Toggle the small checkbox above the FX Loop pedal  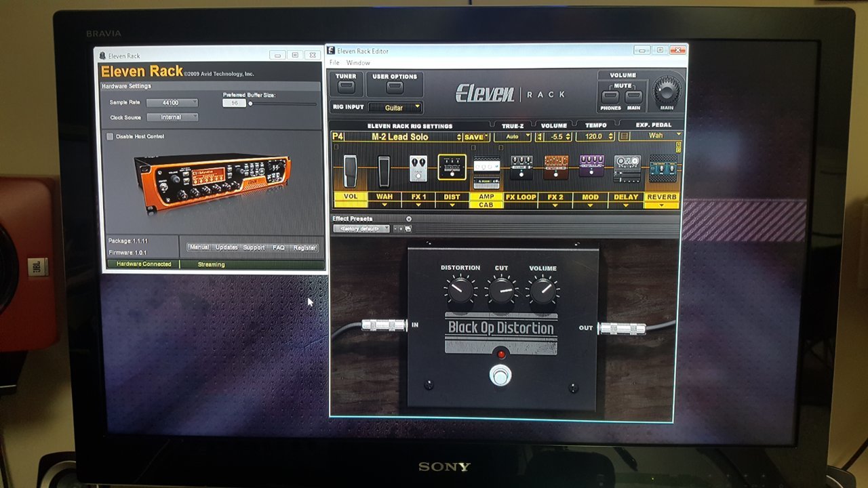pyautogui.click(x=501, y=148)
